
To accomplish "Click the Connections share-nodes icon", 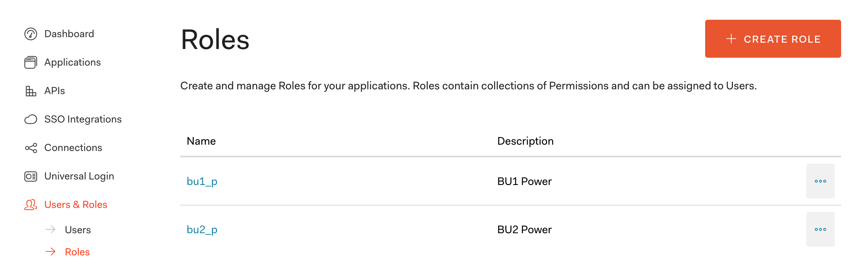I will click(x=31, y=148).
